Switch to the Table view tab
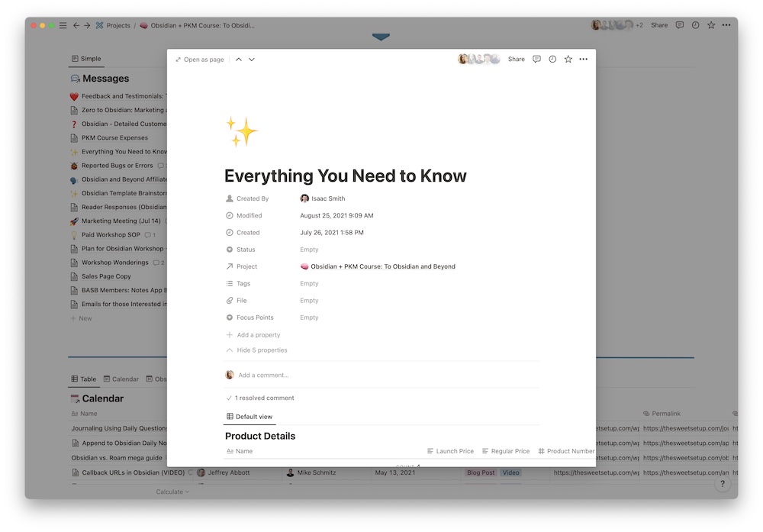 point(84,379)
